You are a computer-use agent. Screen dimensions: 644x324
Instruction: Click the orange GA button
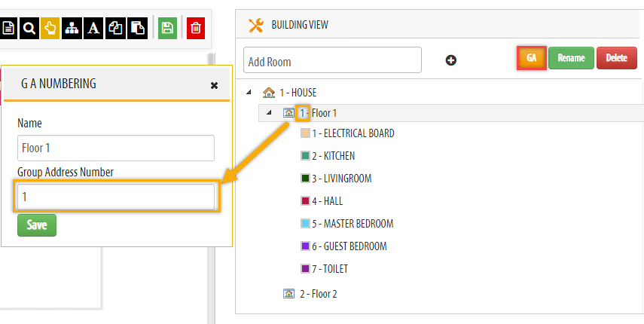(x=532, y=58)
